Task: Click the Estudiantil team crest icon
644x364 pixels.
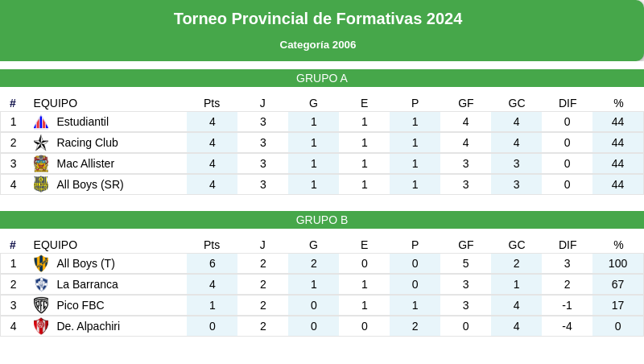Action: coord(41,122)
